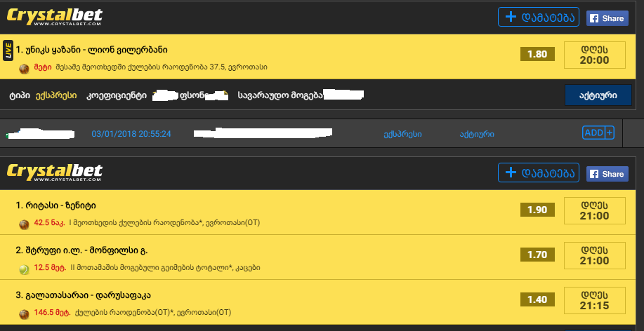Click დამატება button in the top slip

(x=539, y=17)
